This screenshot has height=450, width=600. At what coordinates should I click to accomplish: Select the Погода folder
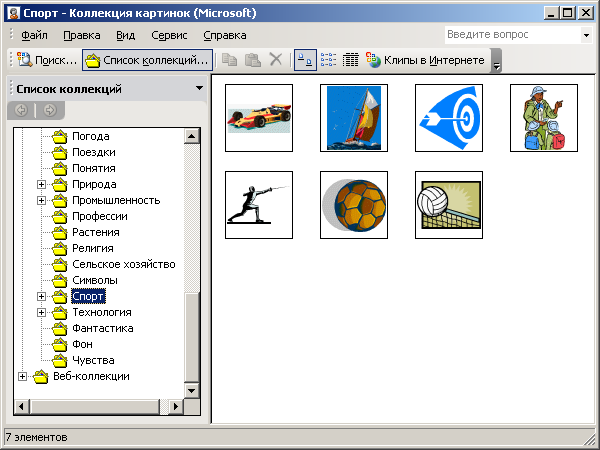coord(91,136)
